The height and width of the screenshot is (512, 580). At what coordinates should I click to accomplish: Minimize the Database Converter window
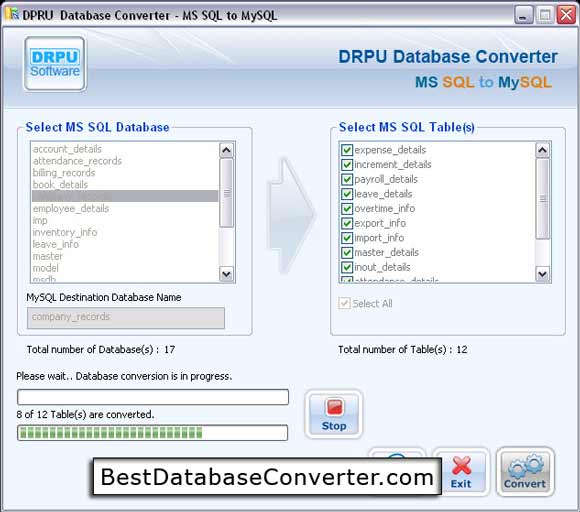[x=523, y=15]
